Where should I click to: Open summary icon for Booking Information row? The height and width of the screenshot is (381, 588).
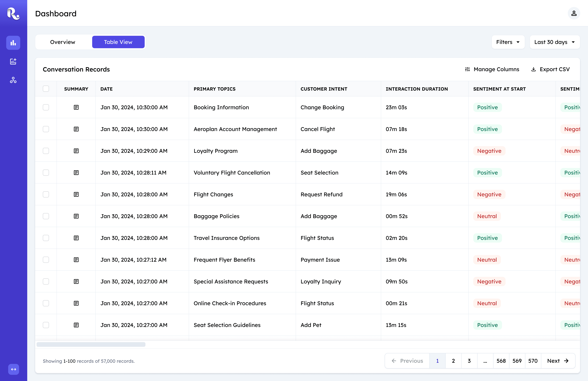click(76, 107)
